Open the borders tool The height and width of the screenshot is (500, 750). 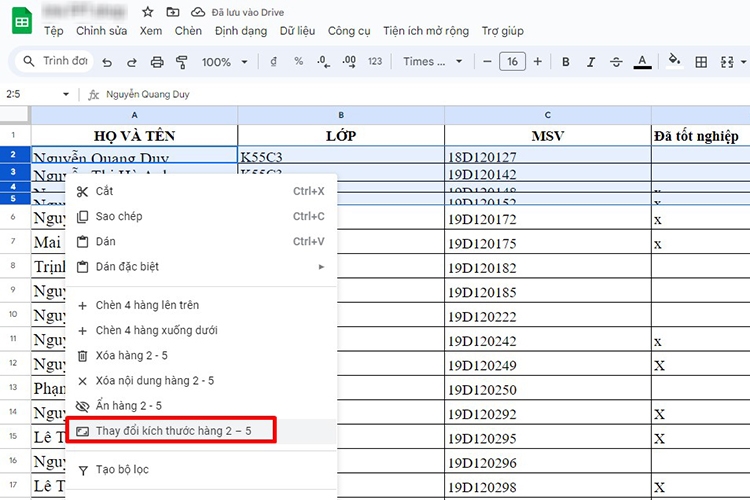click(x=701, y=62)
